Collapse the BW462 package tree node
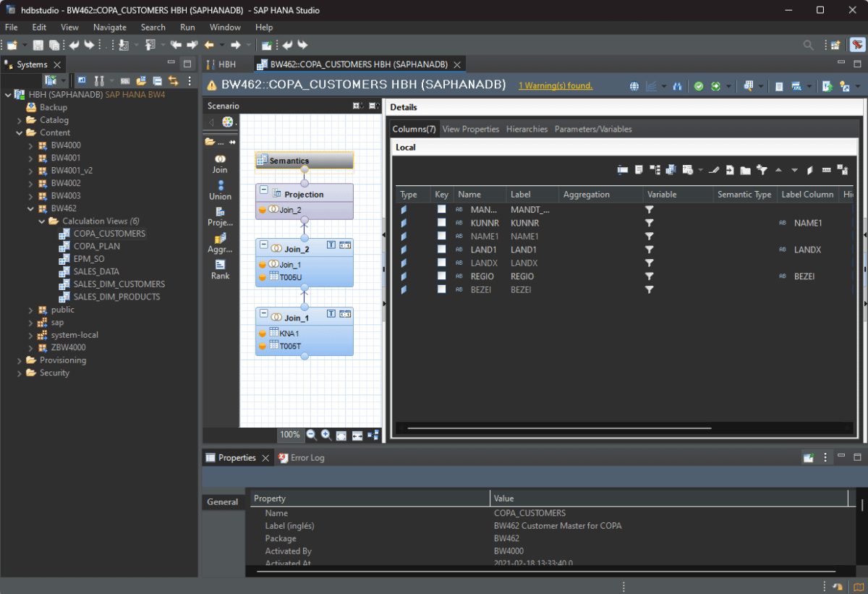The image size is (868, 594). tap(30, 208)
